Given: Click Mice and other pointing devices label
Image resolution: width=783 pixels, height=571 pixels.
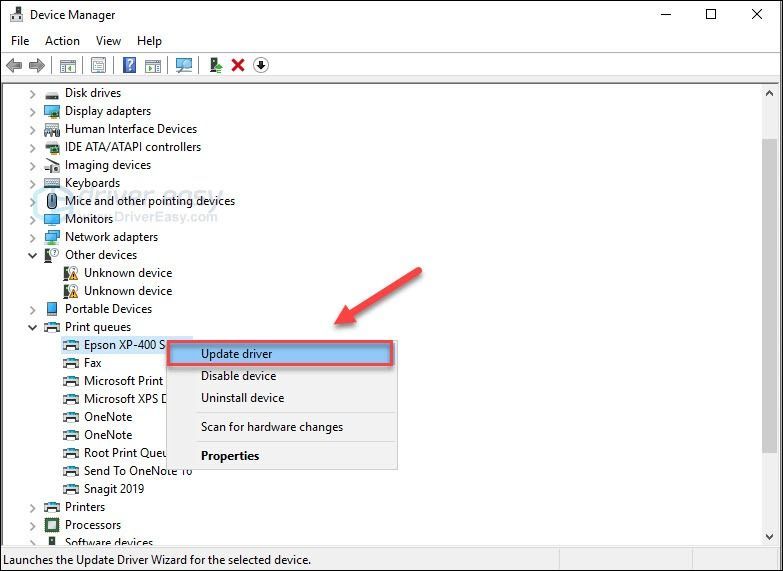Looking at the screenshot, I should tap(150, 201).
